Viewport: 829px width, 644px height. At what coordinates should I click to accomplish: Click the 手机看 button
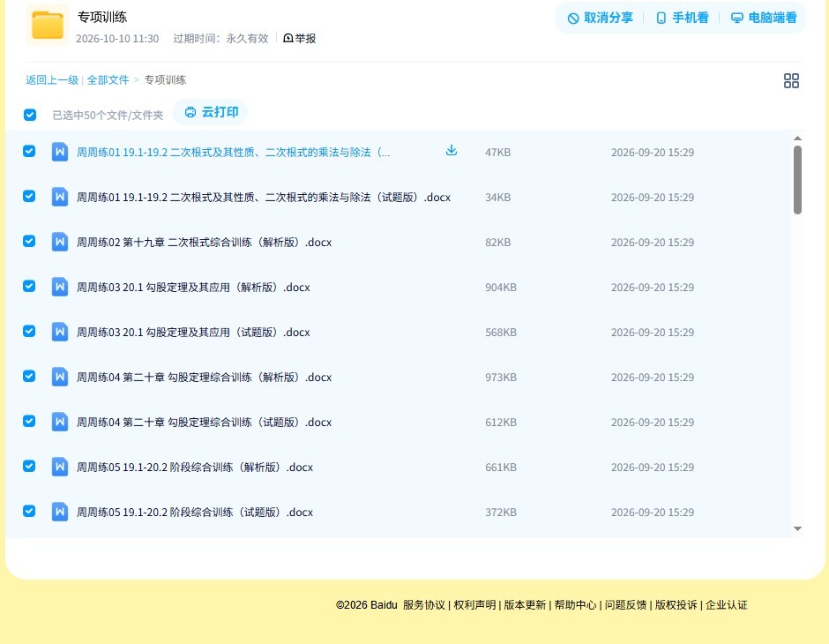tap(682, 18)
